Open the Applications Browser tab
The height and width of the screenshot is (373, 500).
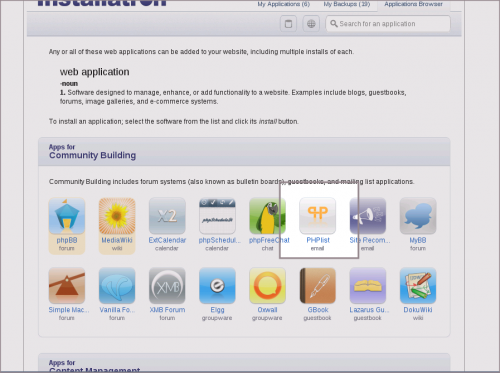click(413, 4)
